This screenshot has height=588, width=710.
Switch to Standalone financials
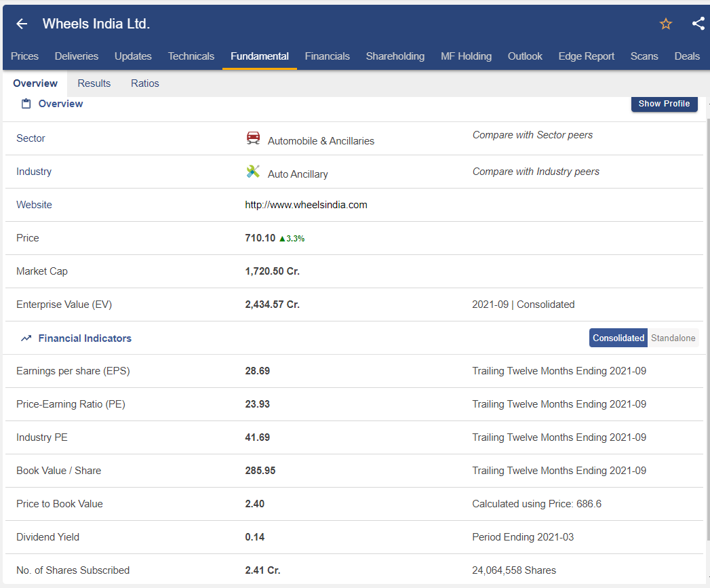coord(673,338)
